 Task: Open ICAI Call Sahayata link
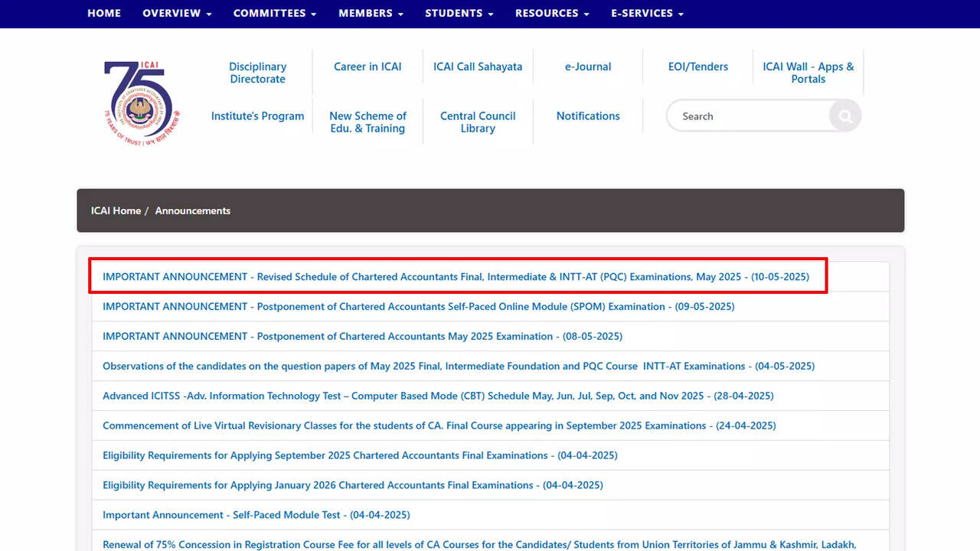click(x=478, y=67)
